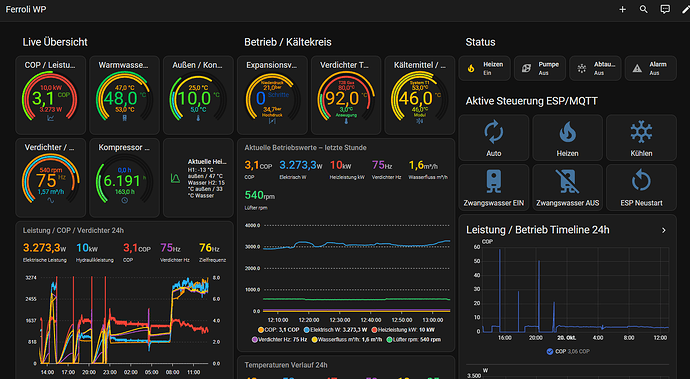Click the Zwangswasser AUS crossed boiler icon

click(x=567, y=182)
